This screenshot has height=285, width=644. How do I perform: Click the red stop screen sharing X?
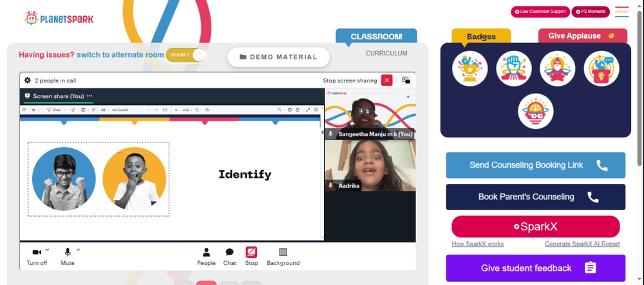386,80
